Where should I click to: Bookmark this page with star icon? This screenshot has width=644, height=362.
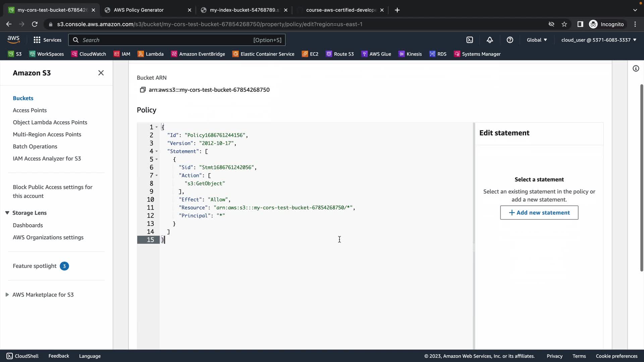[564, 24]
